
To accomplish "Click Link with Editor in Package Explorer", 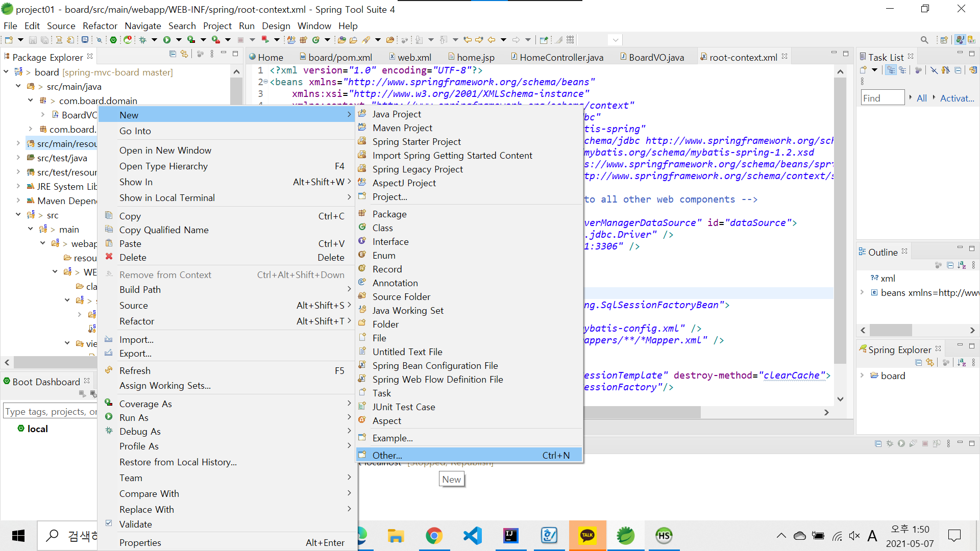I will 184,54.
